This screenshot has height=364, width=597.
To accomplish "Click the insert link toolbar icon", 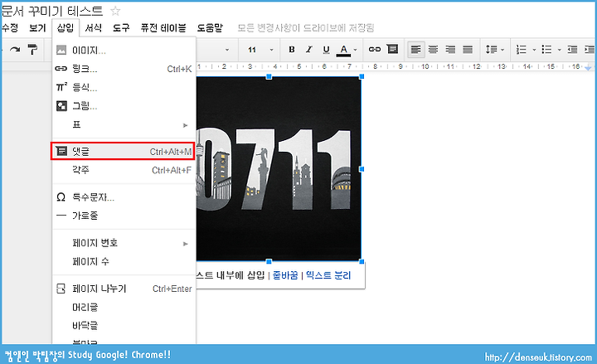I will (x=375, y=49).
